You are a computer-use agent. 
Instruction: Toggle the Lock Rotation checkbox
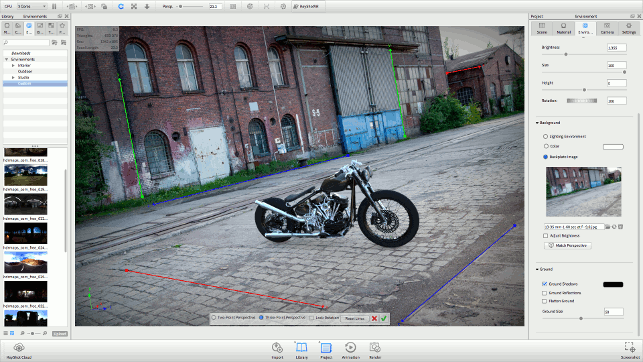312,318
